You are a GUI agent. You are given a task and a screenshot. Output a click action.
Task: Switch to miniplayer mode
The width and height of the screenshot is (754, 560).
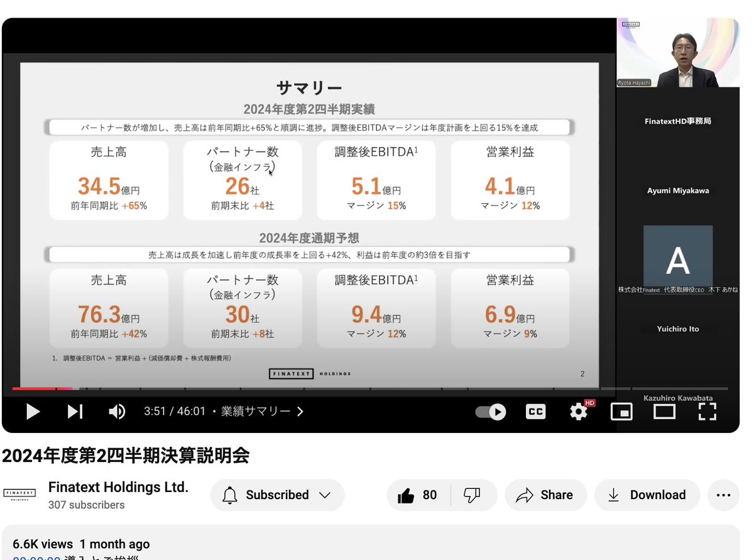(621, 412)
